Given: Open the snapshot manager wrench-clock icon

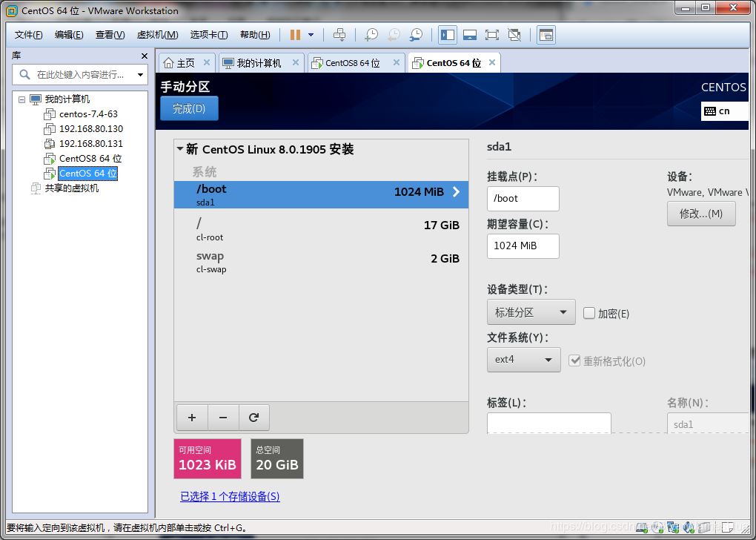Looking at the screenshot, I should coord(417,35).
